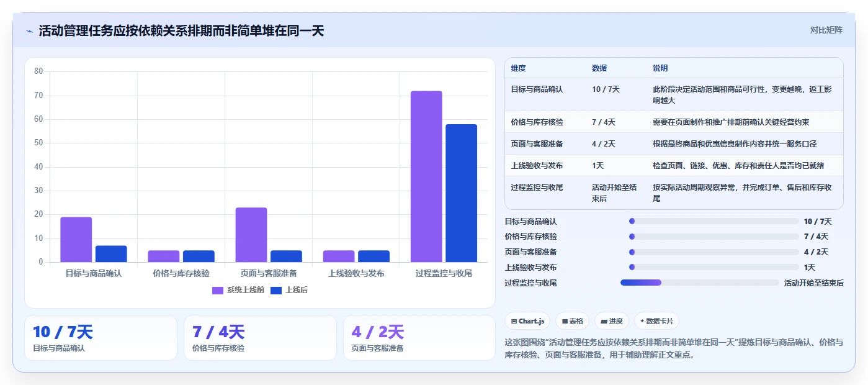Click the blue bar for 页面与客服准备
This screenshot has width=868, height=385.
point(286,256)
